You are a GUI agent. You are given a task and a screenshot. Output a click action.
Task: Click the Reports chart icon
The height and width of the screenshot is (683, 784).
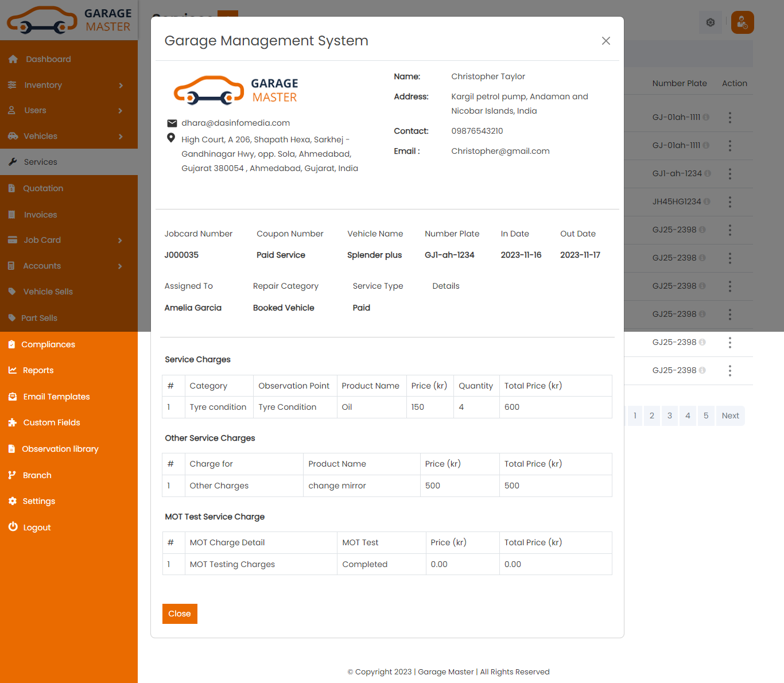pyautogui.click(x=13, y=370)
